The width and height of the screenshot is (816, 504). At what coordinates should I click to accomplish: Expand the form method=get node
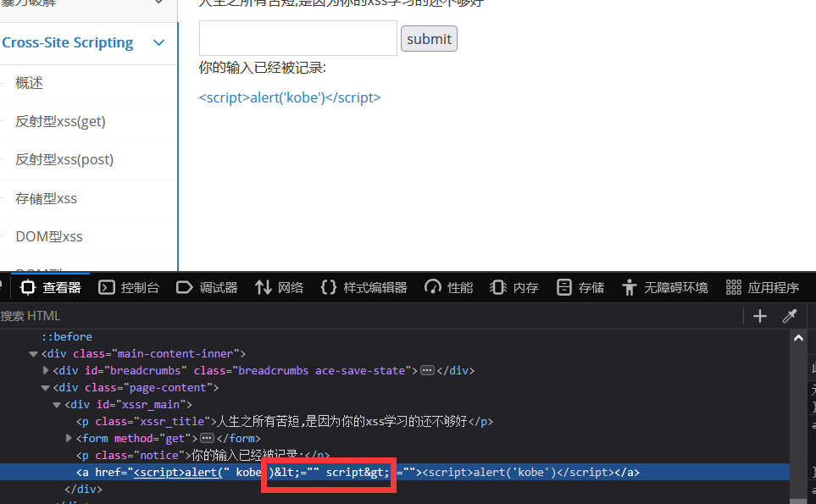[x=69, y=439]
